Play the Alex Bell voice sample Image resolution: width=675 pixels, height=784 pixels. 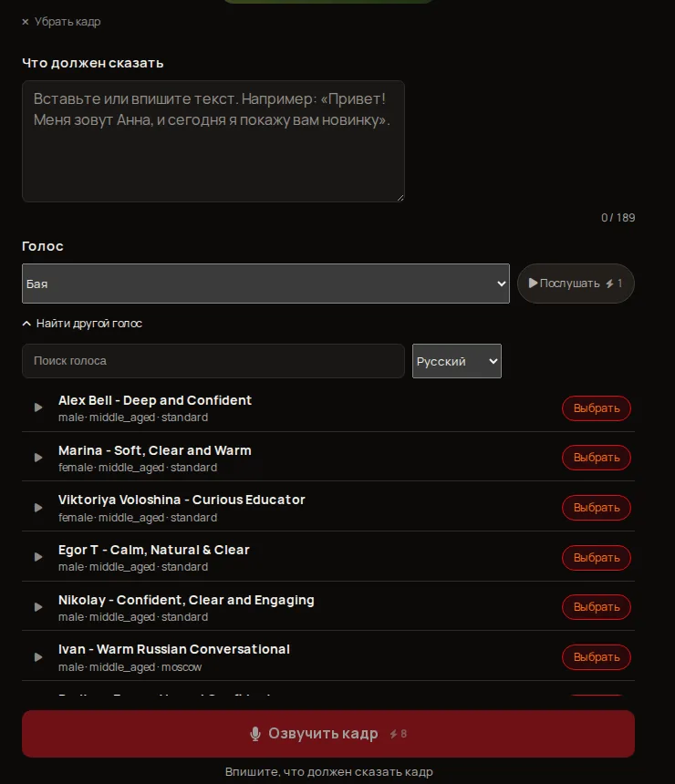(38, 407)
